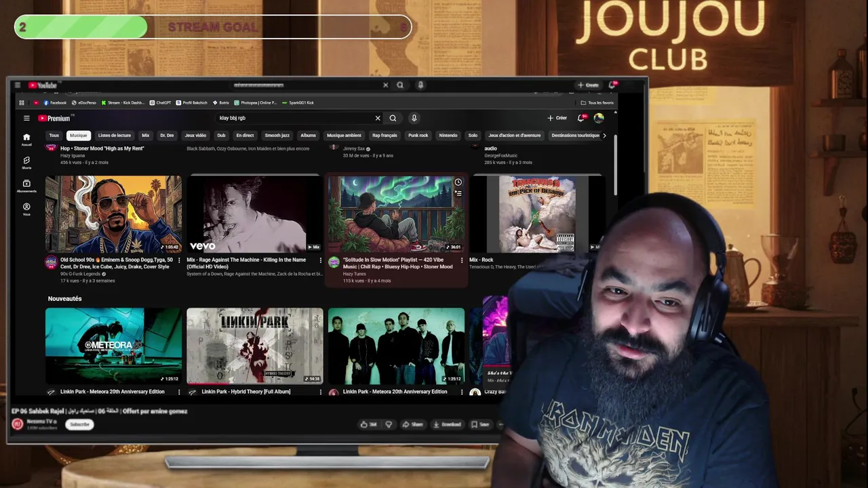Open the Tenacious D Mix - Rock thumbnail
Image resolution: width=868 pixels, height=488 pixels.
pos(537,214)
